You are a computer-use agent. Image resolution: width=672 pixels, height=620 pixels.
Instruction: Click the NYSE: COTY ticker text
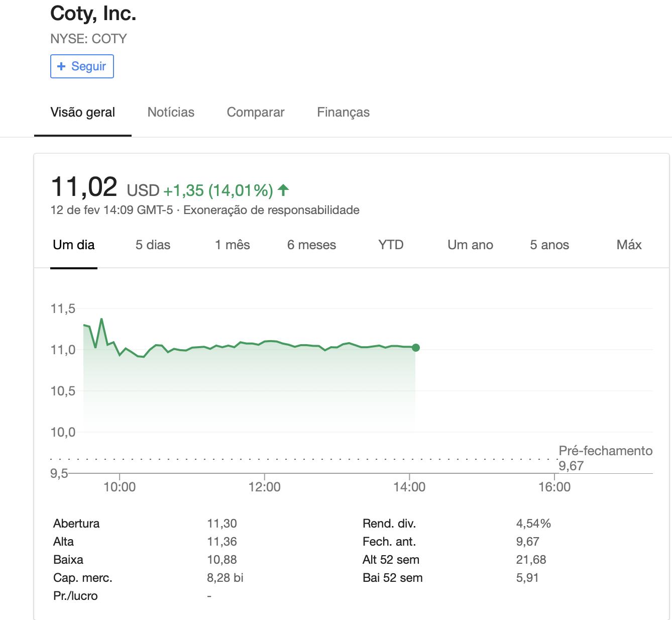[88, 38]
